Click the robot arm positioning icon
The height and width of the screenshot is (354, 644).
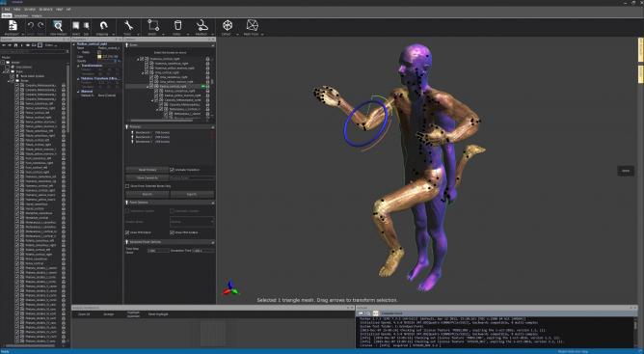click(201, 25)
